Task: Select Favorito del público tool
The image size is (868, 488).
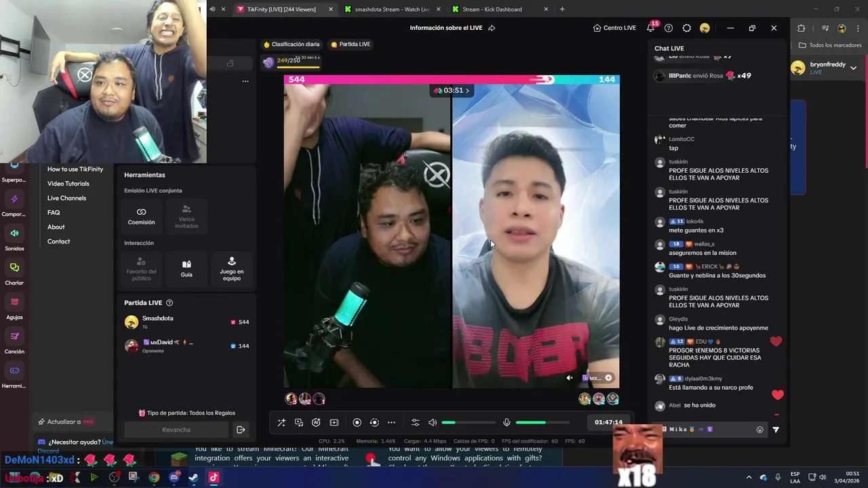Action: 141,268
